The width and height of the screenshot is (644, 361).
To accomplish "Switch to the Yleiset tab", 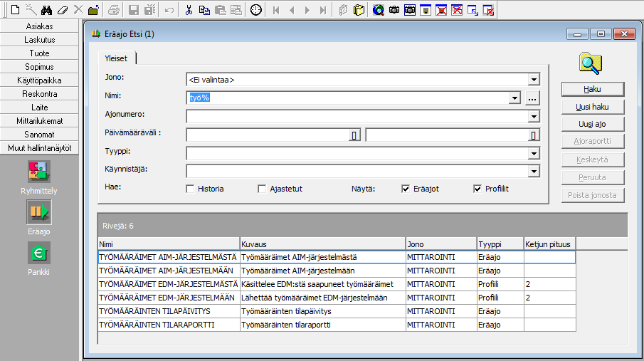I will [x=116, y=58].
